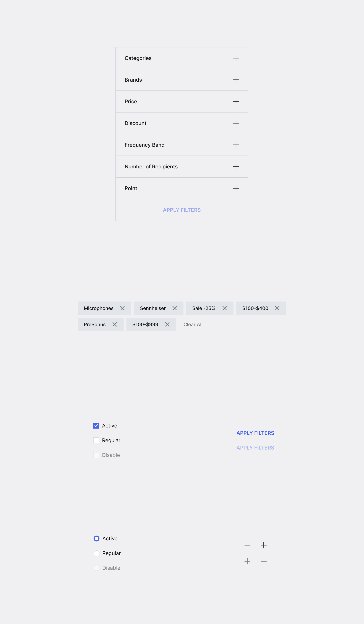This screenshot has height=624, width=364.
Task: Remove the Sennheiser filter tag
Action: (175, 308)
